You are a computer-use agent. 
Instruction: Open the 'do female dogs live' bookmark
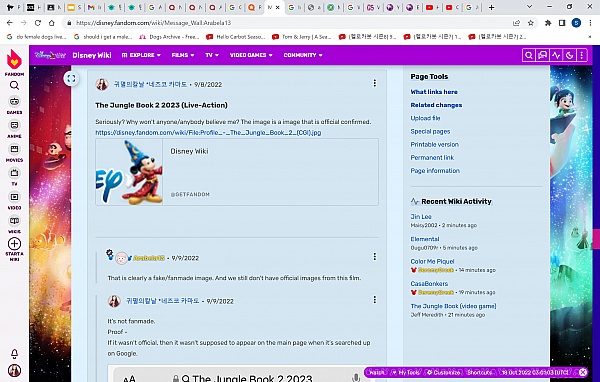[37, 37]
